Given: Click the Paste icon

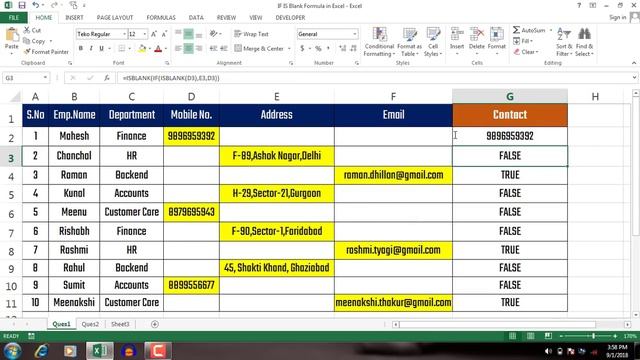Looking at the screenshot, I should point(11,36).
